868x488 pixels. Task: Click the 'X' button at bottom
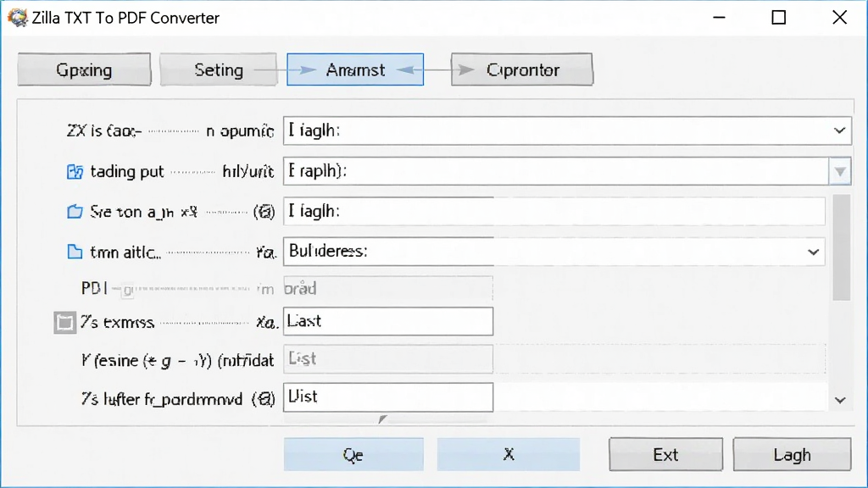coord(509,455)
